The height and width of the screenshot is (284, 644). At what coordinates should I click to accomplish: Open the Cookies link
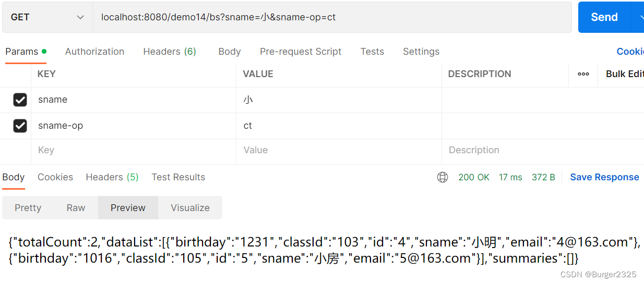(630, 52)
